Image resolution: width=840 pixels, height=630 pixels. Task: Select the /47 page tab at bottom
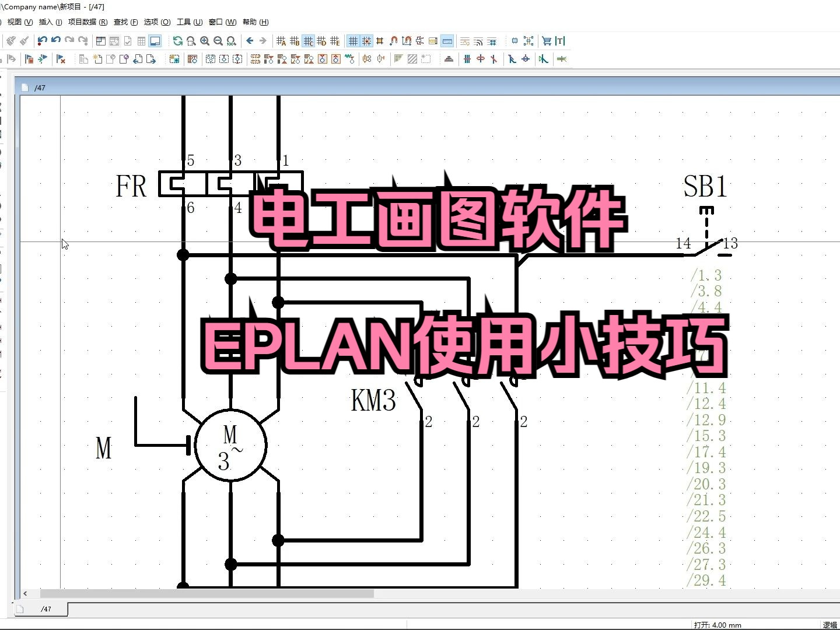coord(41,609)
